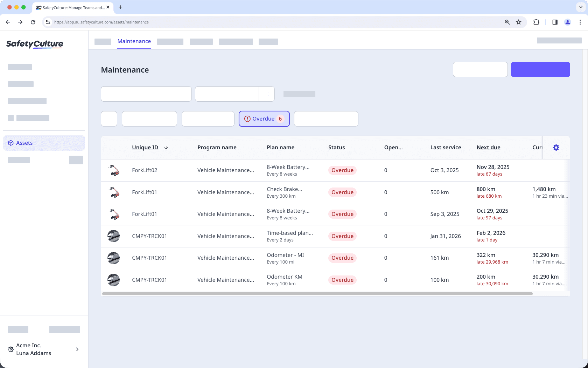Toggle sort direction on Unique ID
This screenshot has width=588, height=368.
[x=166, y=148]
